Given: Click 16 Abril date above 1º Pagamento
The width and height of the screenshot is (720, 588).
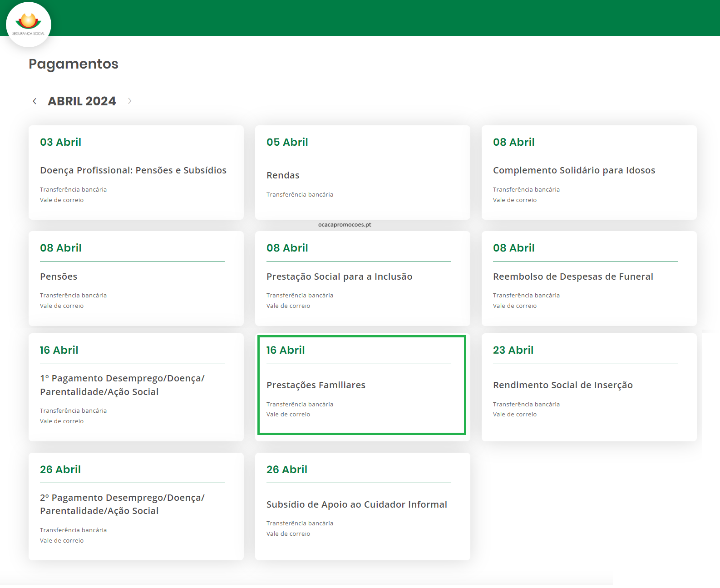Looking at the screenshot, I should point(59,350).
